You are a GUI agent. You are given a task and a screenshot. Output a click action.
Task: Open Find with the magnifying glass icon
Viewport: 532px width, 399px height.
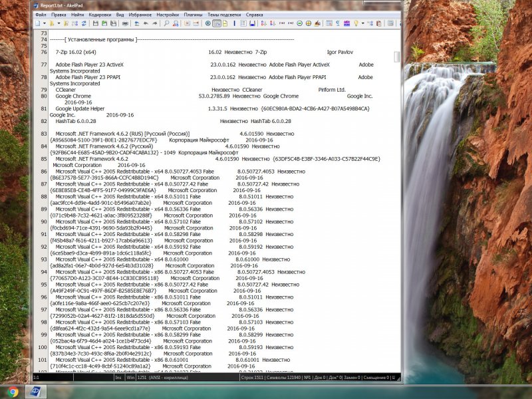pos(167,23)
